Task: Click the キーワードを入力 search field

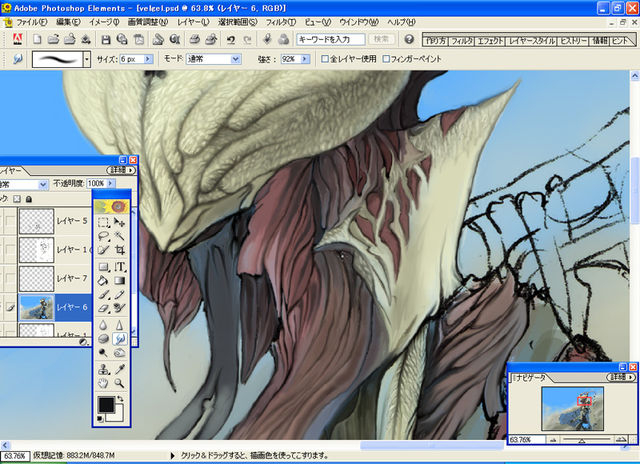Action: (331, 39)
